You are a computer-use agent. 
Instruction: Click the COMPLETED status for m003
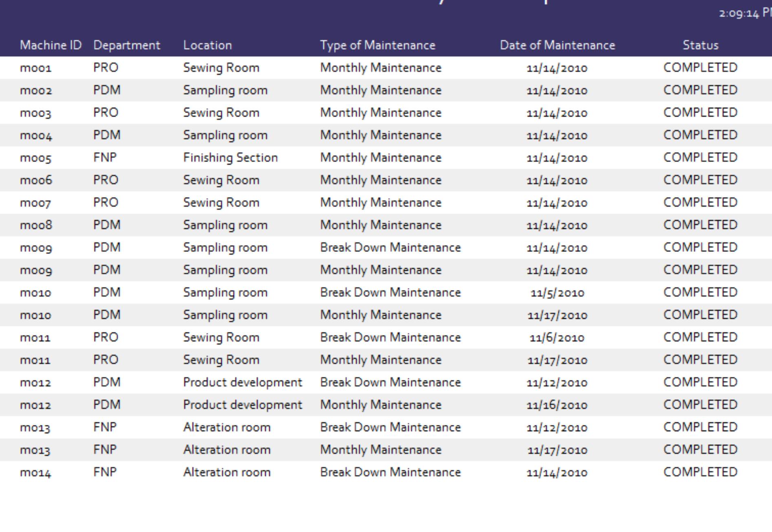pyautogui.click(x=700, y=113)
